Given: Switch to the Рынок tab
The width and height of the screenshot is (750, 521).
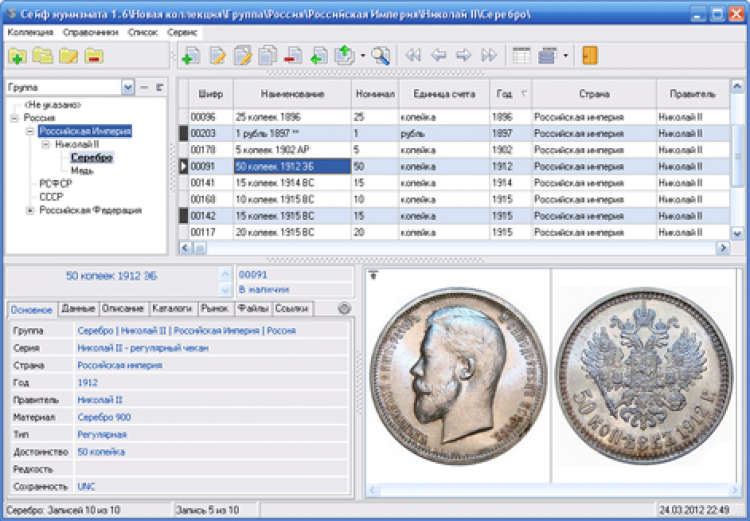Looking at the screenshot, I should click(x=215, y=309).
